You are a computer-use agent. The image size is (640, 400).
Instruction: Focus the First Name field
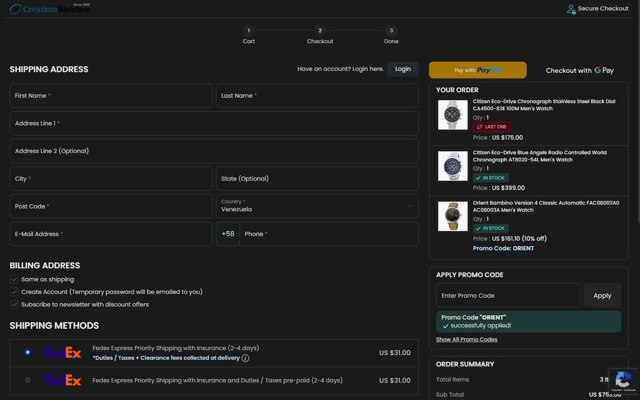click(x=111, y=96)
